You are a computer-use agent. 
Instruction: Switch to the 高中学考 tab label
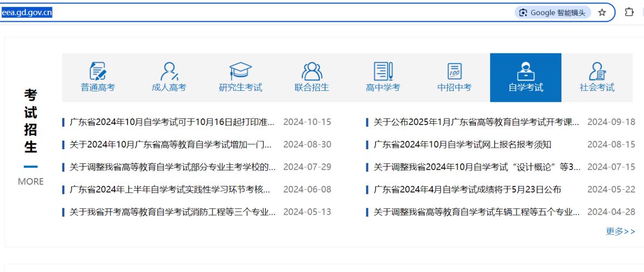tap(383, 88)
